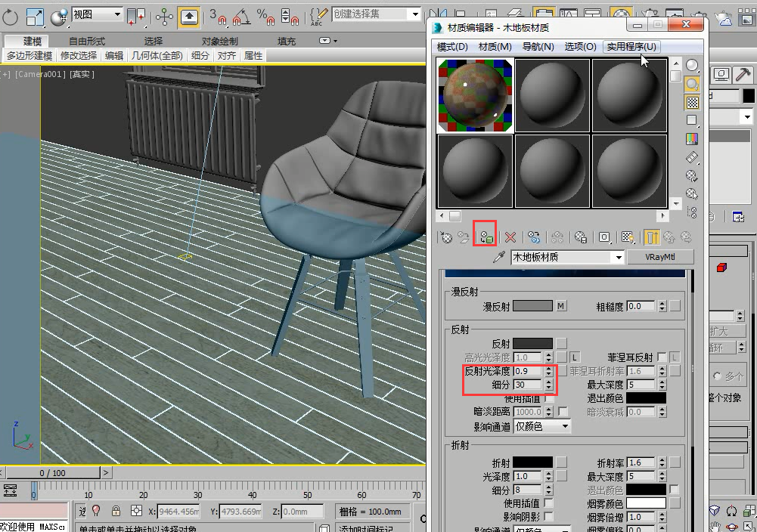This screenshot has height=532, width=757.
Task: Pick material from object with eyedropper
Action: coord(498,257)
